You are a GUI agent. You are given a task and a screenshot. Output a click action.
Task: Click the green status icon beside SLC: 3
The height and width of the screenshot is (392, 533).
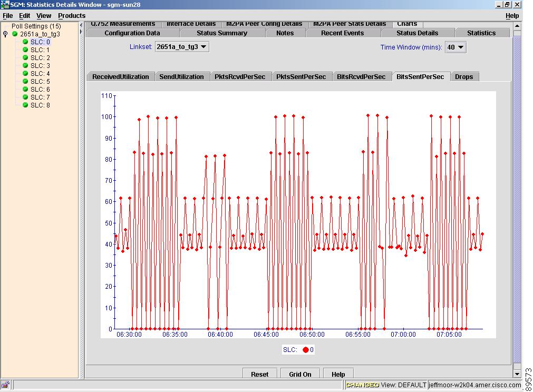point(25,66)
